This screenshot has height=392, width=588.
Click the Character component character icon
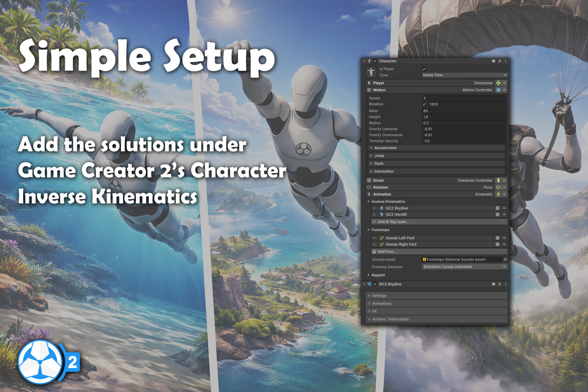369,61
